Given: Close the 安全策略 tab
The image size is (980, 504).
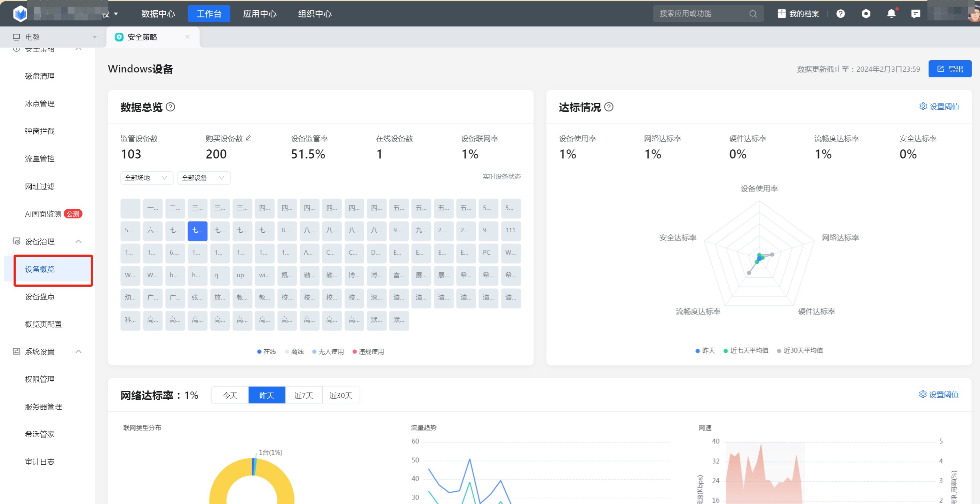Looking at the screenshot, I should [187, 37].
